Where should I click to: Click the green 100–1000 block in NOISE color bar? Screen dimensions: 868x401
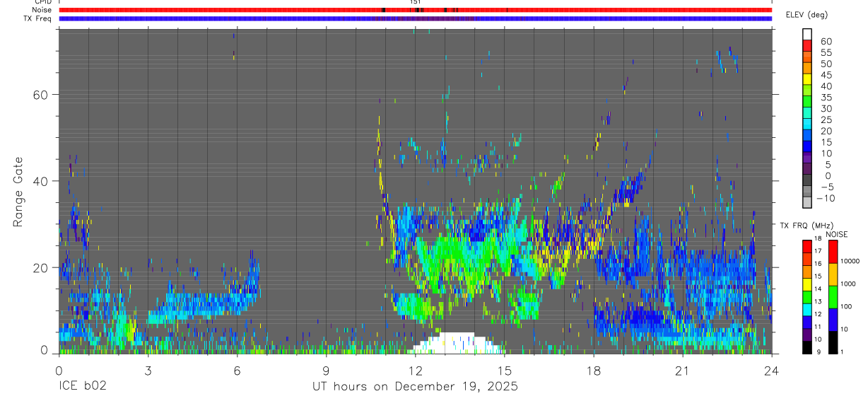(833, 296)
